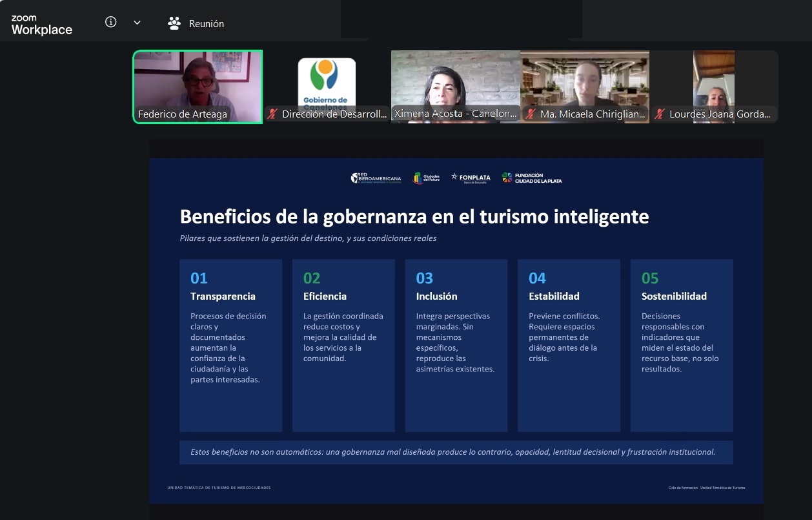Click the 'Transparencia' heading
Viewport: 812px width, 520px height.
[223, 296]
